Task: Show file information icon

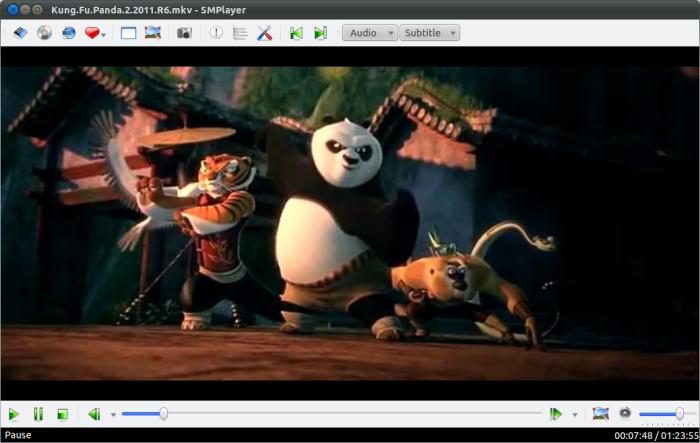Action: [216, 33]
